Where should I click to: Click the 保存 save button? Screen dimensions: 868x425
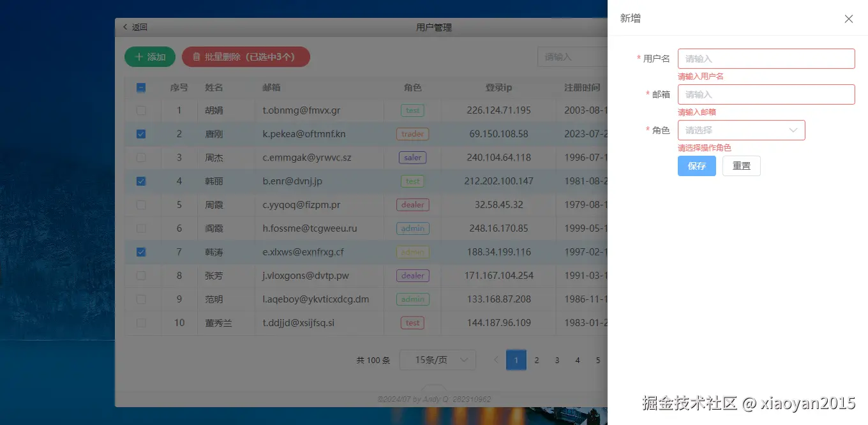(x=696, y=166)
